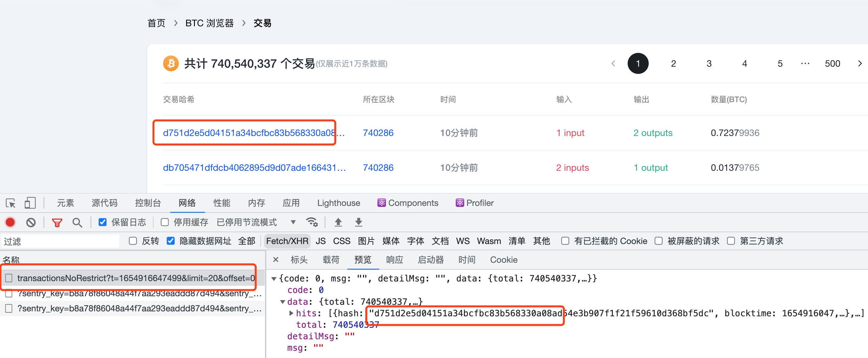The image size is (868, 358).
Task: Check the last sentry_key request checkbox
Action: [x=9, y=308]
